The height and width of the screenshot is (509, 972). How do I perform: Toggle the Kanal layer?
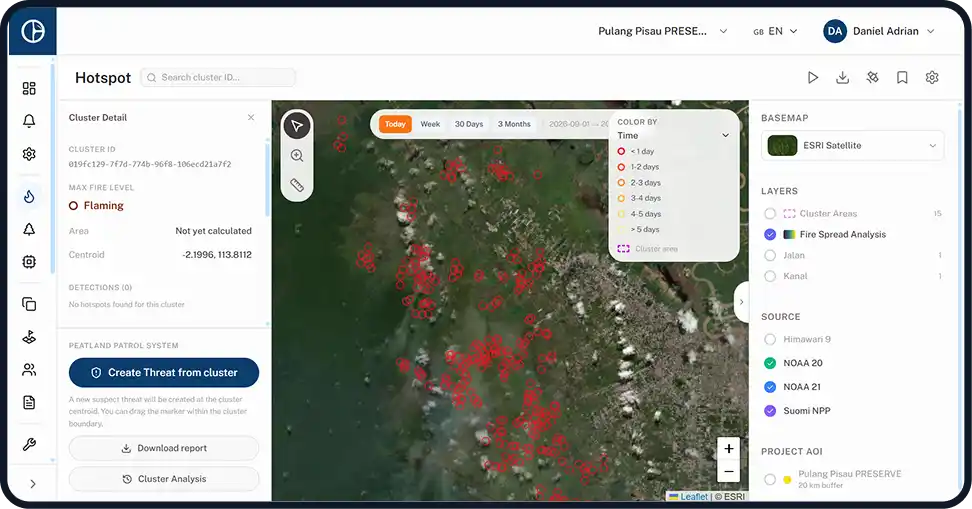[770, 276]
